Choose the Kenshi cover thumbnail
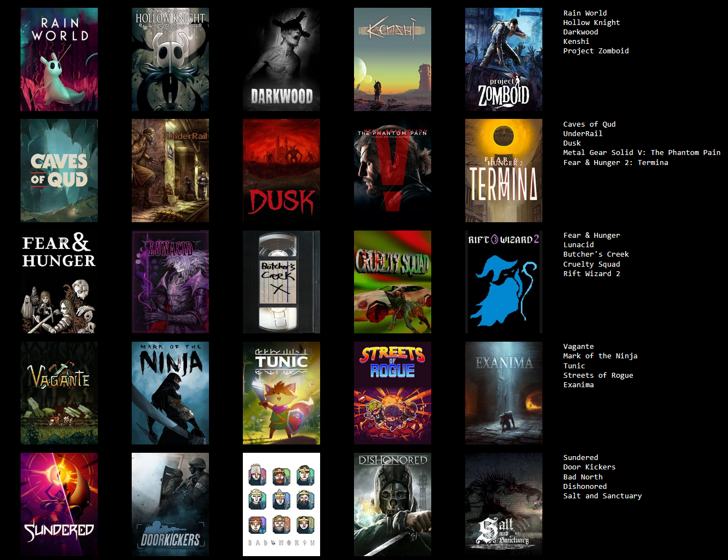 [392, 59]
